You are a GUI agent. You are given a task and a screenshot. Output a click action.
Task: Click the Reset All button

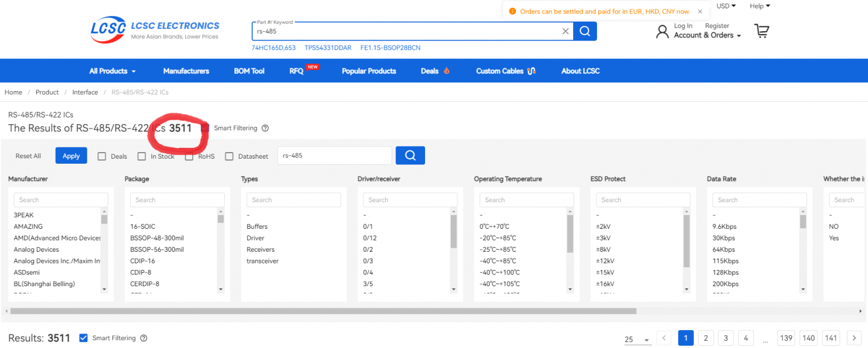coord(28,156)
